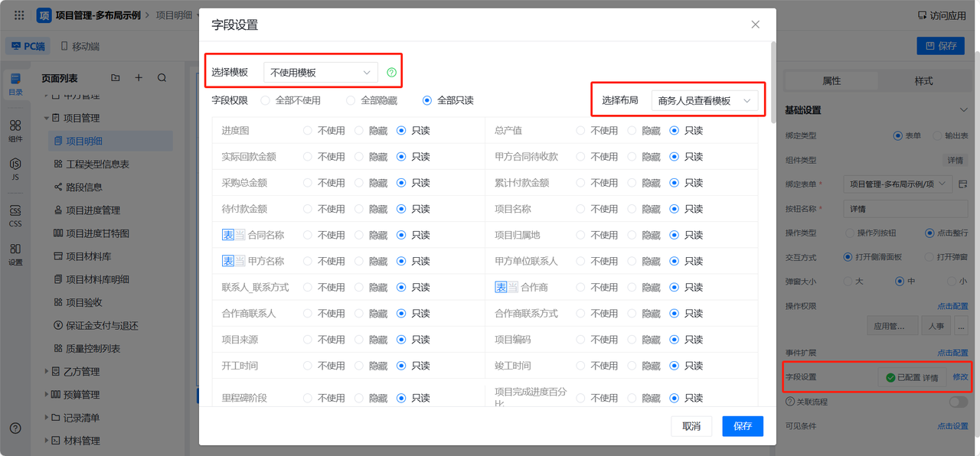This screenshot has width=980, height=456.
Task: Toggle the 关联流程 switch
Action: [x=958, y=402]
